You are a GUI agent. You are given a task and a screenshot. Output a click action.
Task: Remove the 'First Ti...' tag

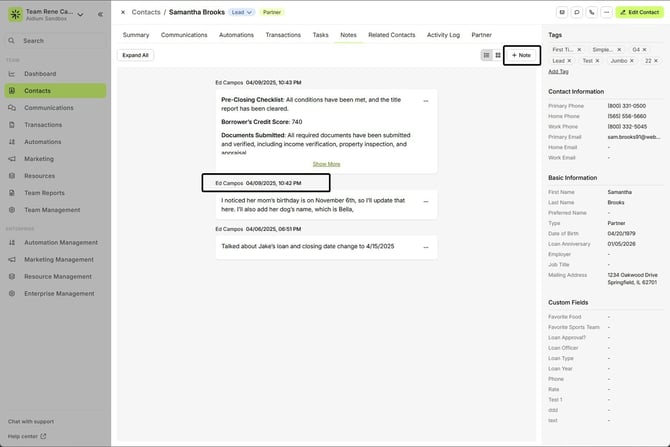tap(579, 50)
